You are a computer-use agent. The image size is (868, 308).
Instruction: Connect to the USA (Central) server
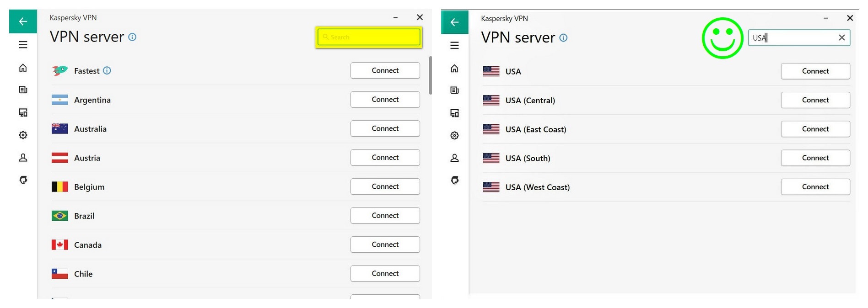click(x=815, y=100)
